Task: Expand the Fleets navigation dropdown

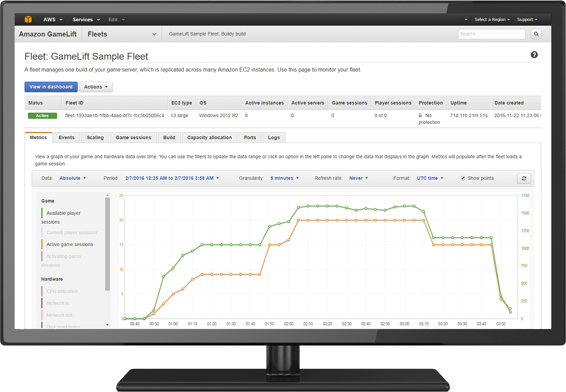Action: tap(122, 34)
